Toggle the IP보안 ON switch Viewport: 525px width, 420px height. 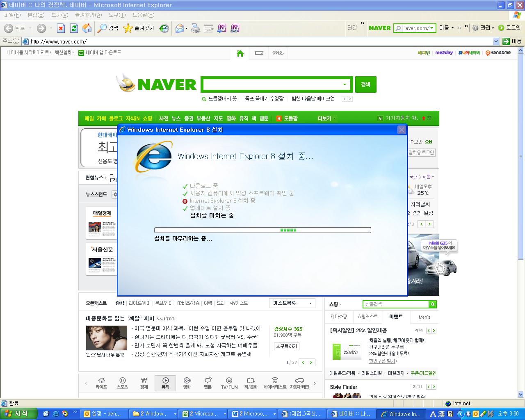(428, 142)
